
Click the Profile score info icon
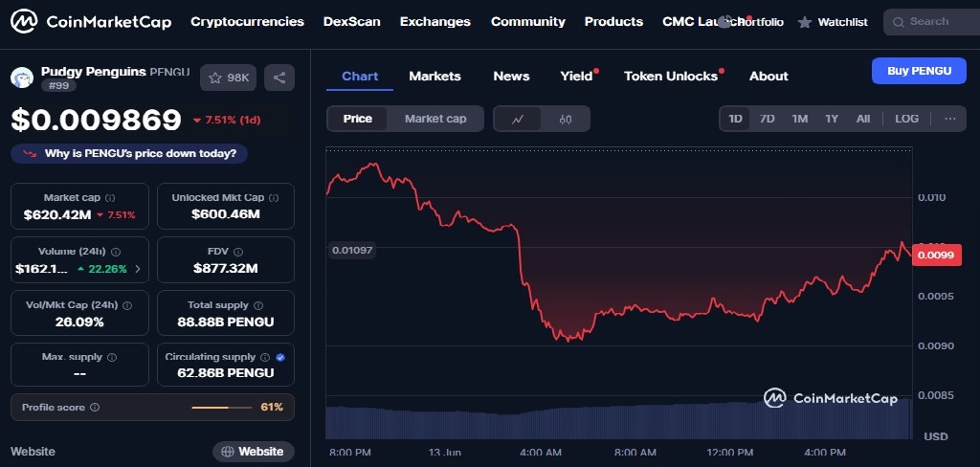click(x=95, y=407)
